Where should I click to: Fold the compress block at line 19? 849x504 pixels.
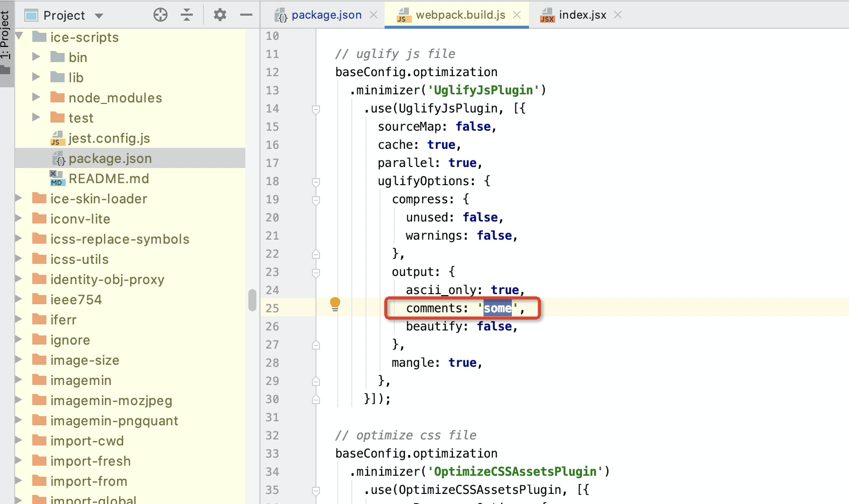coord(316,200)
